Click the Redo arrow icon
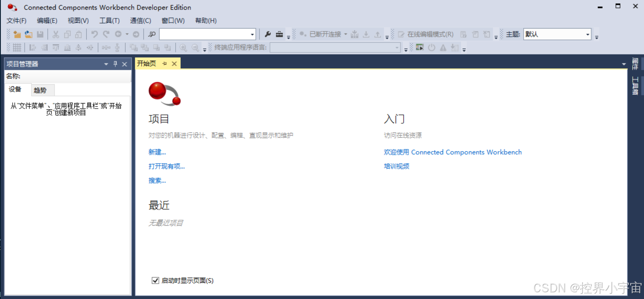The height and width of the screenshot is (299, 644). (106, 34)
